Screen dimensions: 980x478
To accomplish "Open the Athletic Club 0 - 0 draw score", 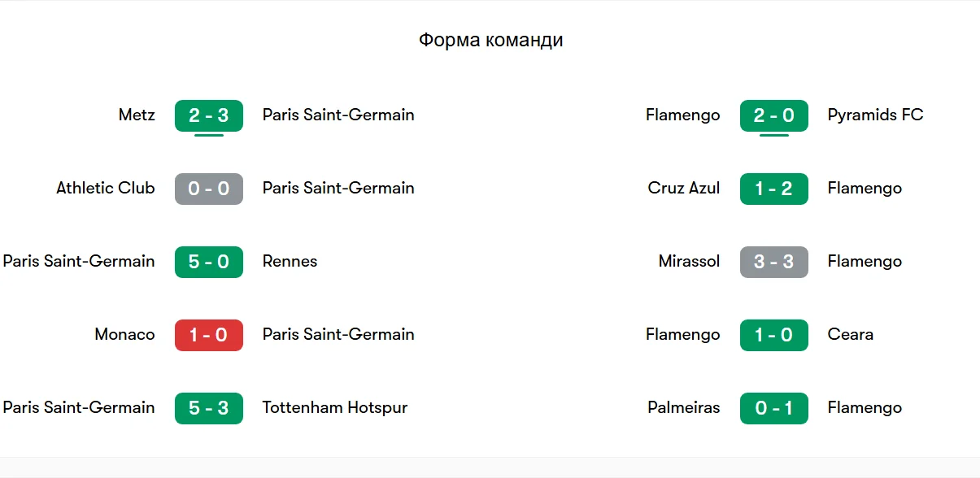I will click(x=208, y=189).
